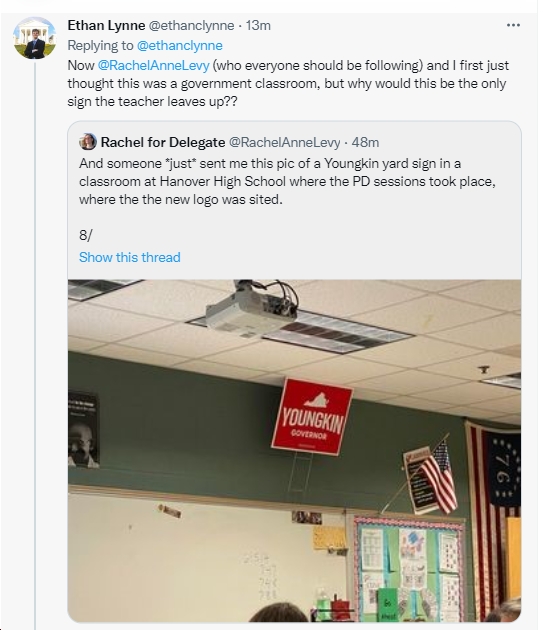Screen dimensions: 544x630
Task: Click the '8/' thread number in quoted tweet
Action: point(85,235)
